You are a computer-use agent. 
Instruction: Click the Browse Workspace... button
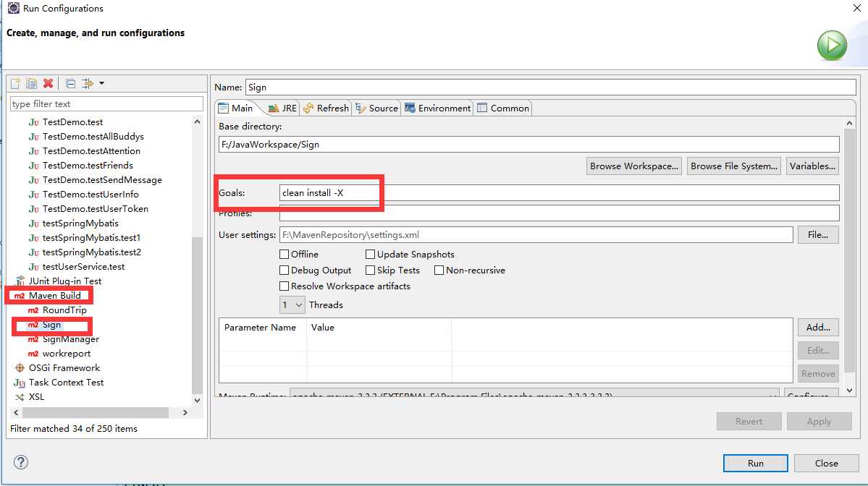(x=634, y=166)
